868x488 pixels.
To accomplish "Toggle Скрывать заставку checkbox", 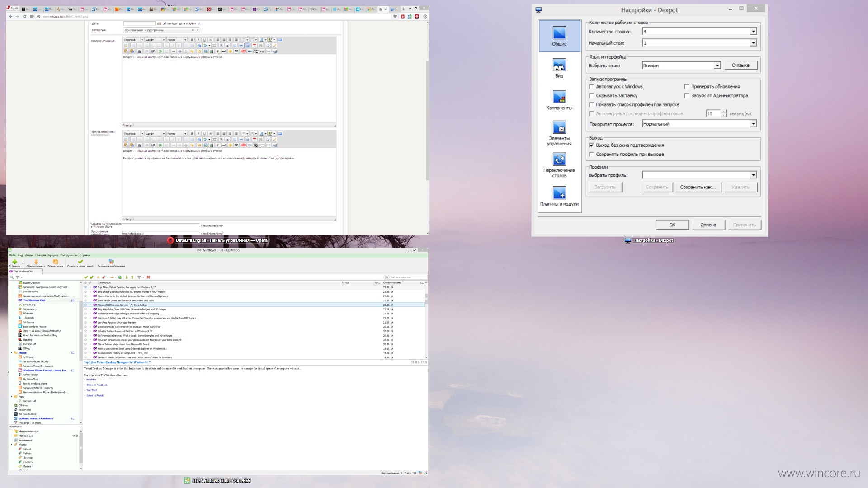I will tap(591, 95).
